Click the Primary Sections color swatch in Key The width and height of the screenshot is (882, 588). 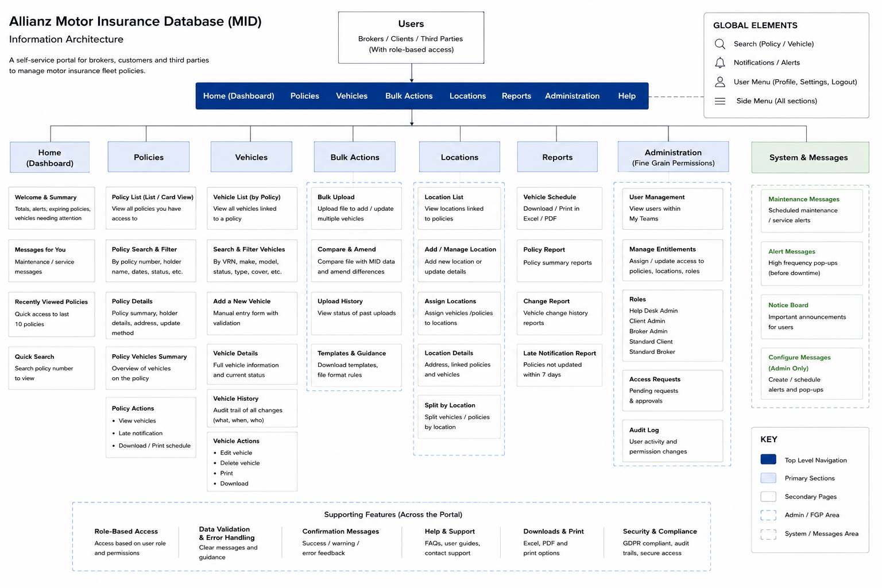768,478
